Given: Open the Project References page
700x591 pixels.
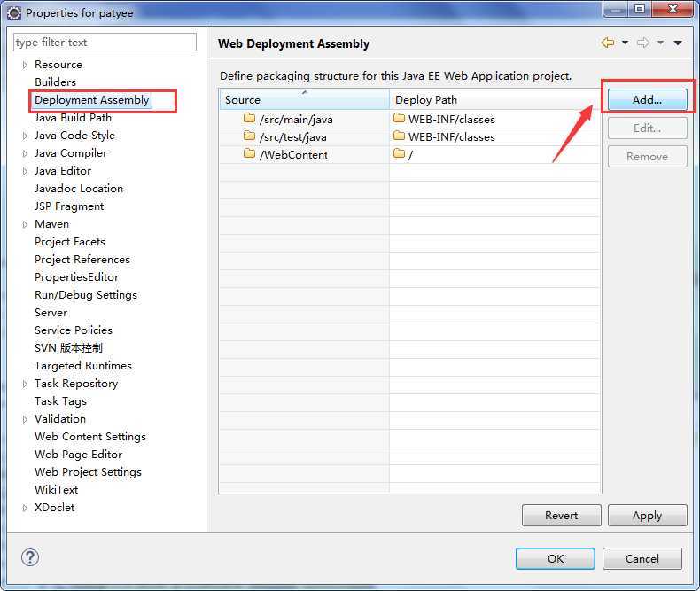Looking at the screenshot, I should pyautogui.click(x=82, y=260).
